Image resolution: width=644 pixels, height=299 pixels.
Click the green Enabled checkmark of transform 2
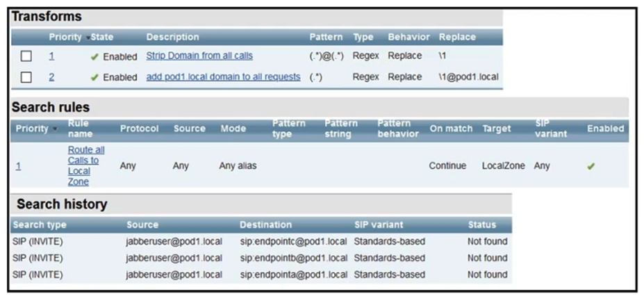[94, 78]
